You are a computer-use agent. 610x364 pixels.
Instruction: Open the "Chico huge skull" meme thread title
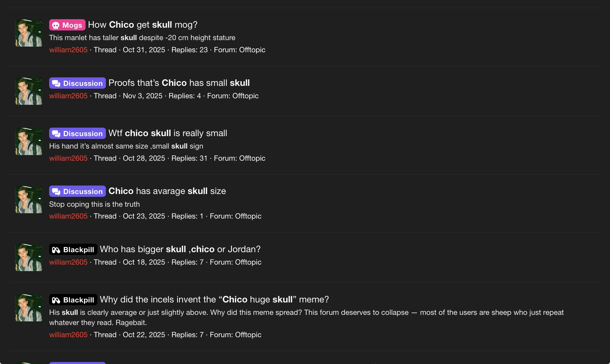pos(214,300)
